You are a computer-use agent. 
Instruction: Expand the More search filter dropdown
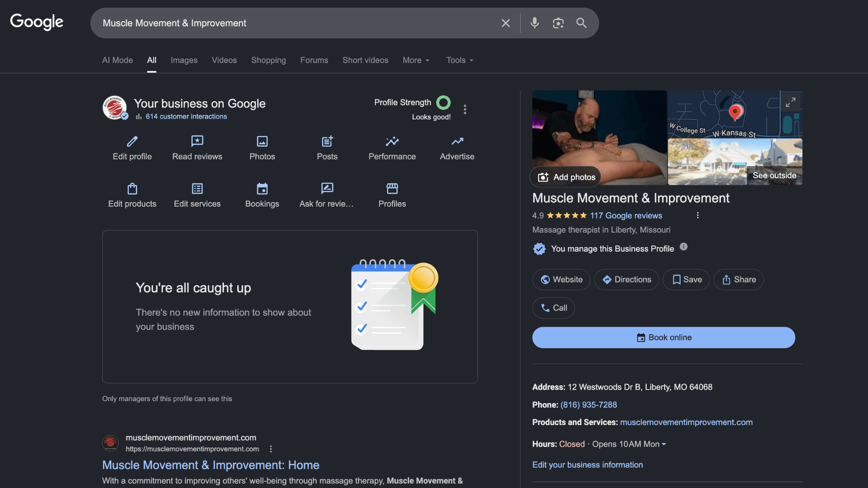[416, 60]
